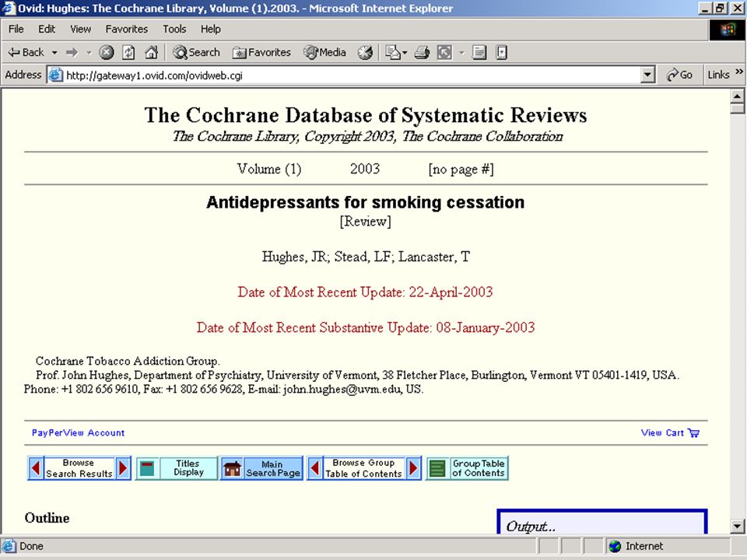The image size is (747, 560).
Task: Expand the Links toolbar chevron
Action: tap(739, 72)
